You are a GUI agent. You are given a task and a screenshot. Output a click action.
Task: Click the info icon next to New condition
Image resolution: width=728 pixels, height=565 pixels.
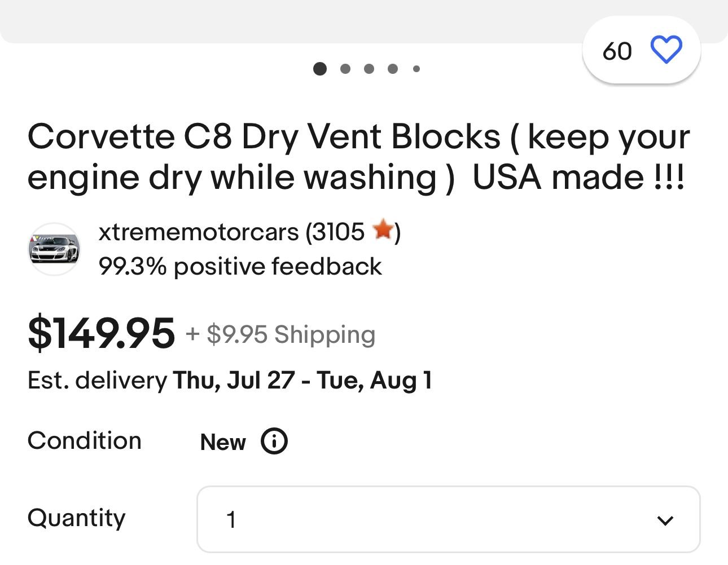tap(274, 442)
